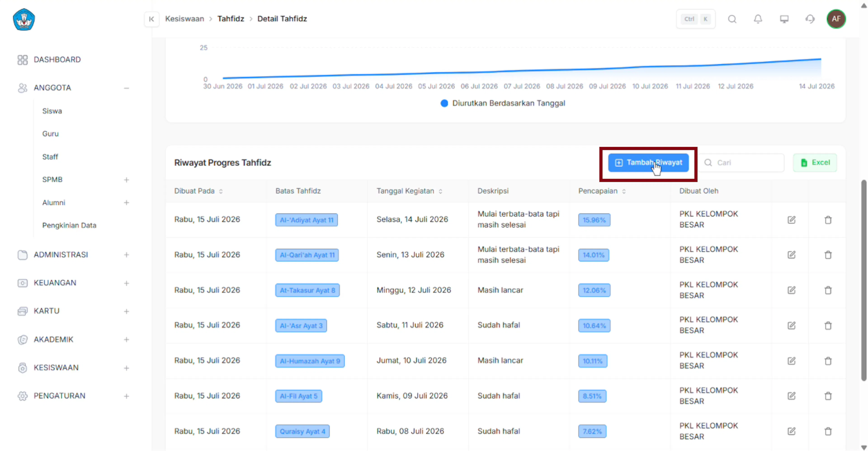Edit the Al-'Adiyat Ayat 11 record
The height and width of the screenshot is (451, 868).
pyautogui.click(x=792, y=220)
